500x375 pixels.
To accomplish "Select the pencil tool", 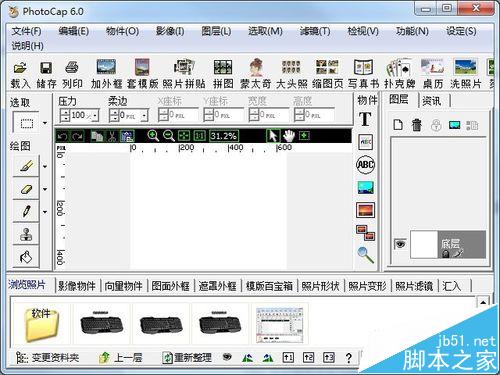I will click(26, 211).
